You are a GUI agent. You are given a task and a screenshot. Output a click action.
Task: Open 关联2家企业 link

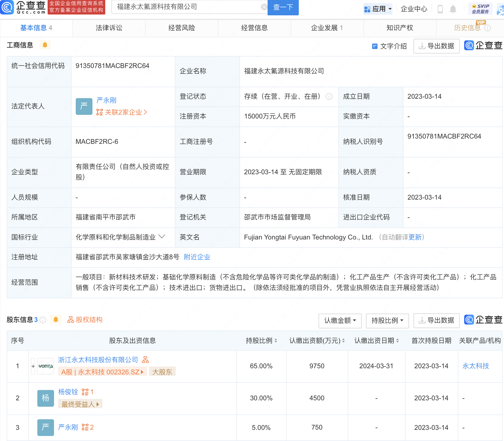121,112
